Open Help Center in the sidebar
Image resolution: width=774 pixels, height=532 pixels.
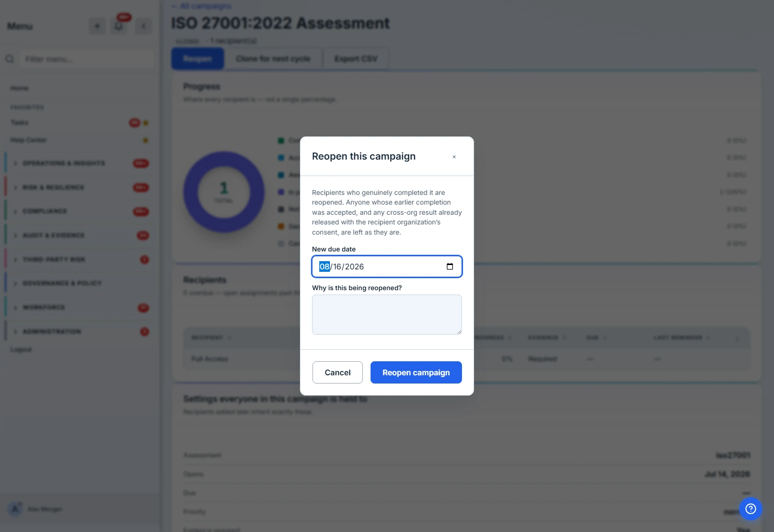click(29, 140)
